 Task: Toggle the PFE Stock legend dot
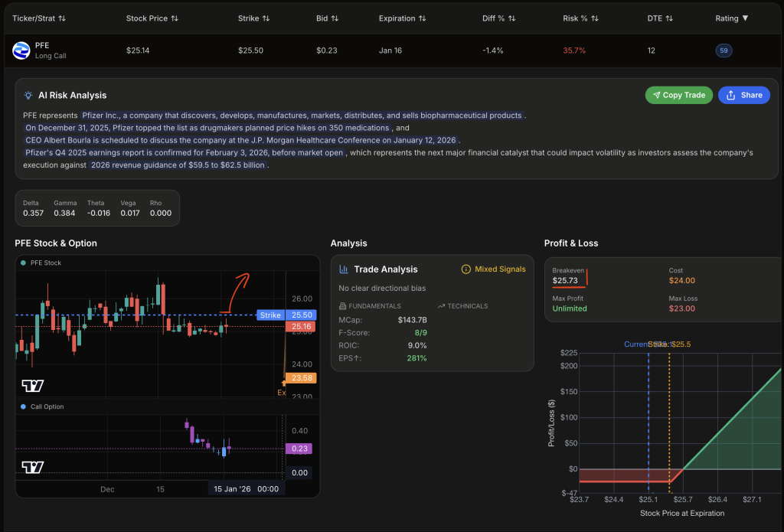pyautogui.click(x=23, y=263)
